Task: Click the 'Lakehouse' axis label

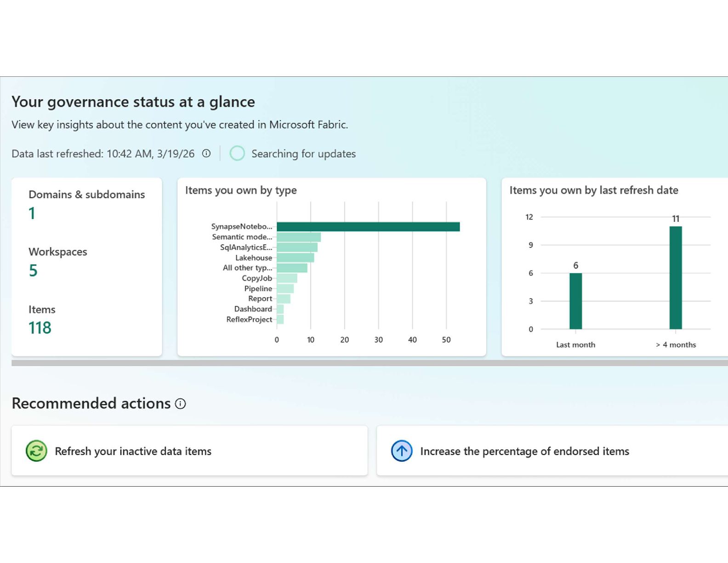Action: pos(254,258)
